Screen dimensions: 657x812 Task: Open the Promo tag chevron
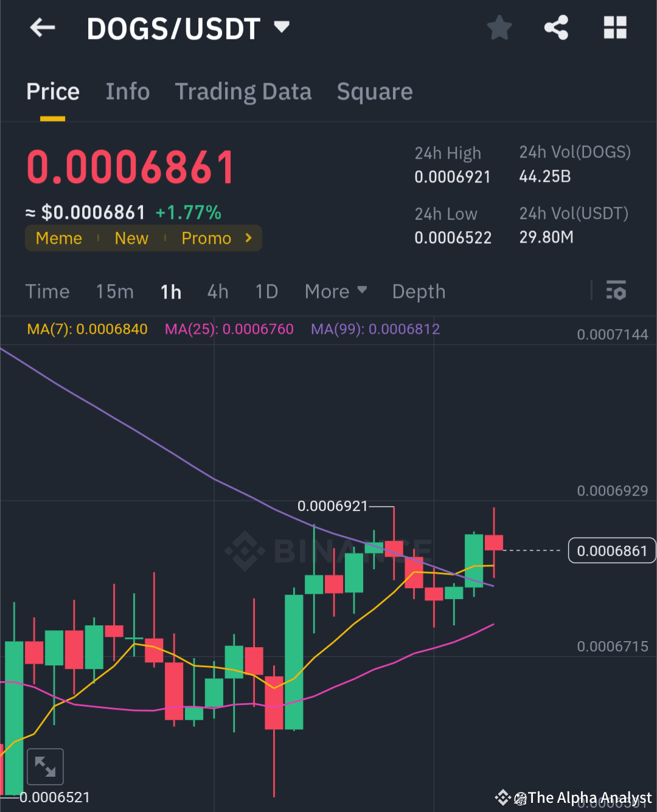[248, 238]
